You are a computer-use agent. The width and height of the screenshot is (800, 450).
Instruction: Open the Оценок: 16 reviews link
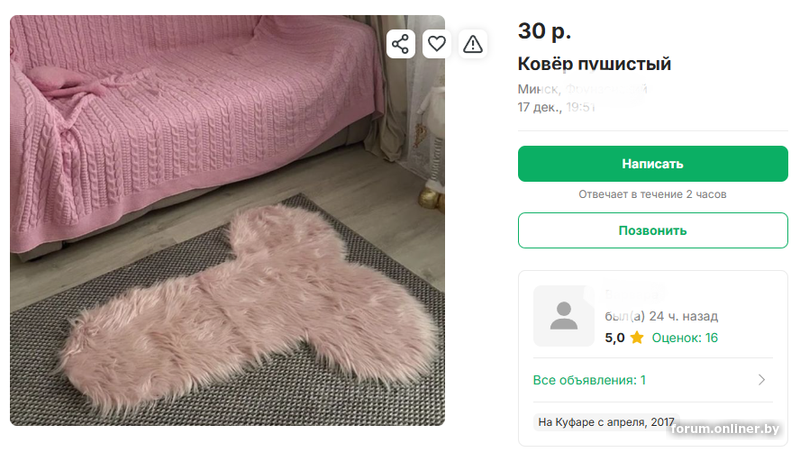click(x=685, y=338)
